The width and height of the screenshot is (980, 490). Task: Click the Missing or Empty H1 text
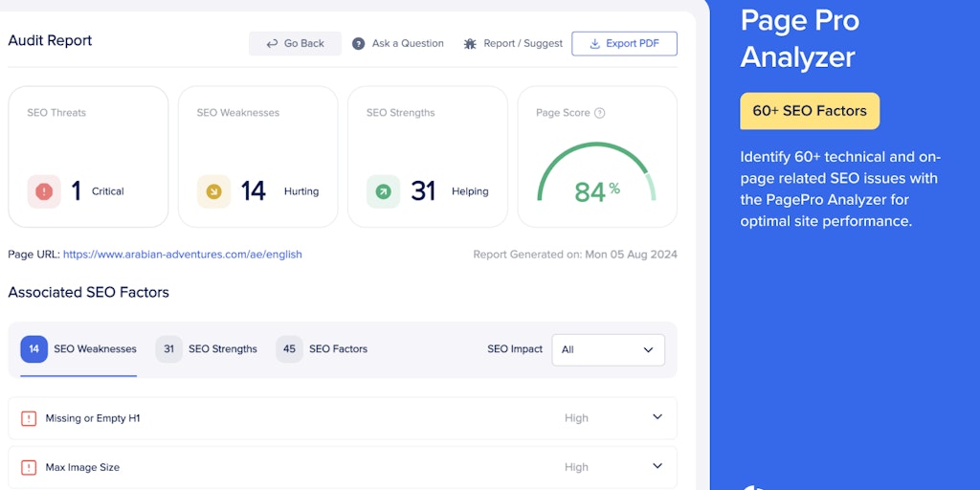[x=93, y=418]
